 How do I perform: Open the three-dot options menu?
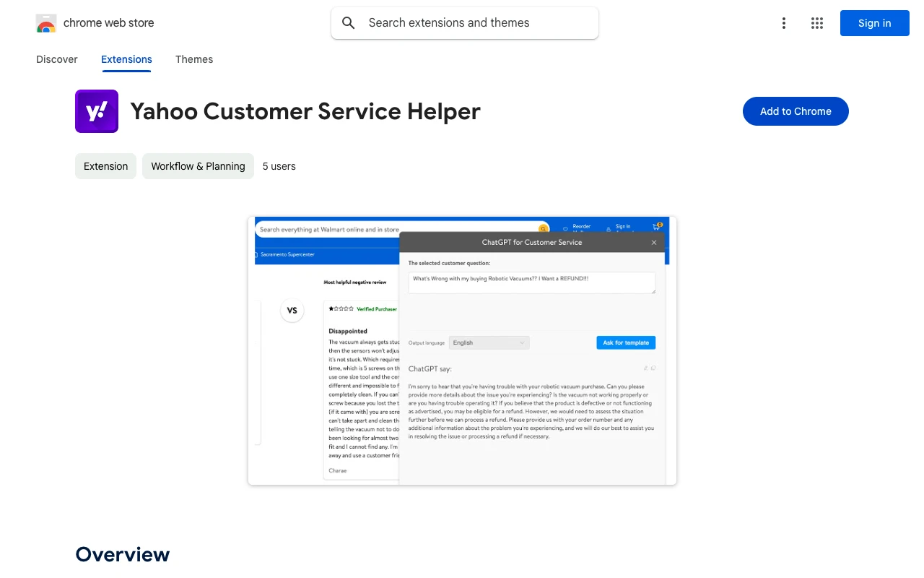pos(784,23)
